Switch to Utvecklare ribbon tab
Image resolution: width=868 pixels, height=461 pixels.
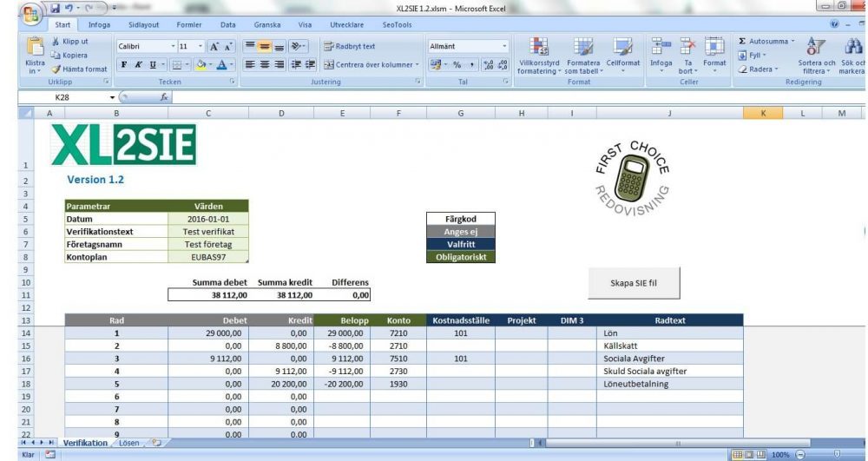(346, 25)
